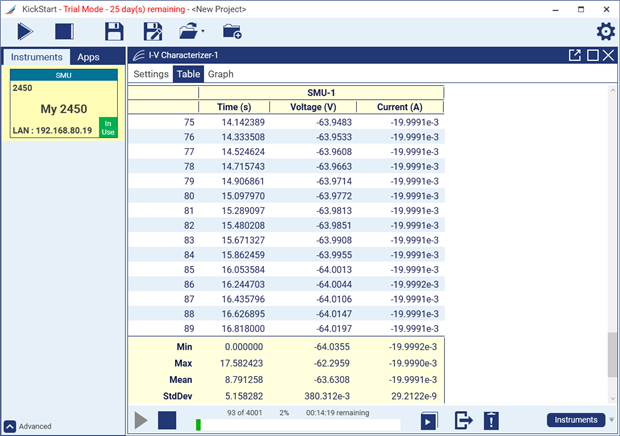Viewport: 620px width, 436px height.
Task: Open the application settings gear
Action: [x=605, y=32]
